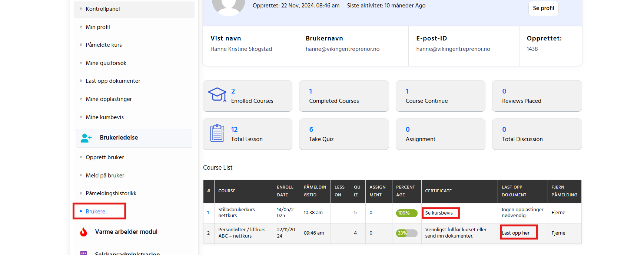
Task: Click the clipboard Total Lesson icon
Action: point(217,133)
